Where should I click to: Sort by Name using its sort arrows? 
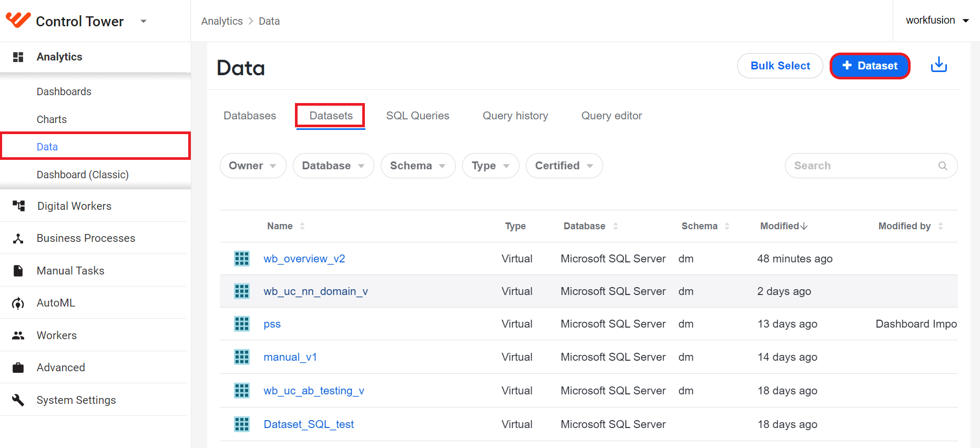[302, 226]
